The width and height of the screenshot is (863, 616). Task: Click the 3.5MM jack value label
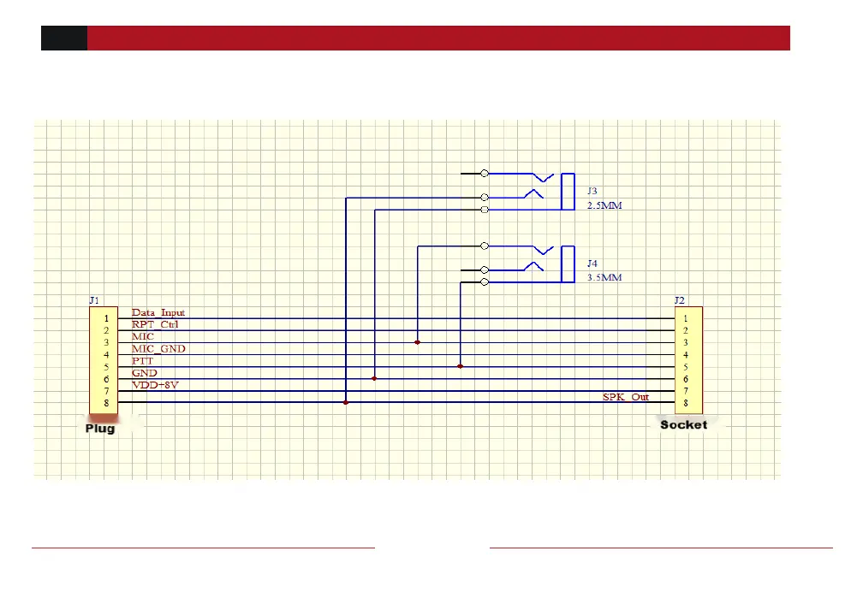coord(604,277)
